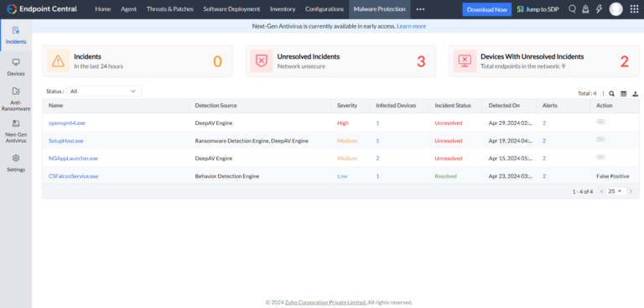The height and width of the screenshot is (308, 644).
Task: Open the openvpn64.exe incident
Action: [x=66, y=123]
